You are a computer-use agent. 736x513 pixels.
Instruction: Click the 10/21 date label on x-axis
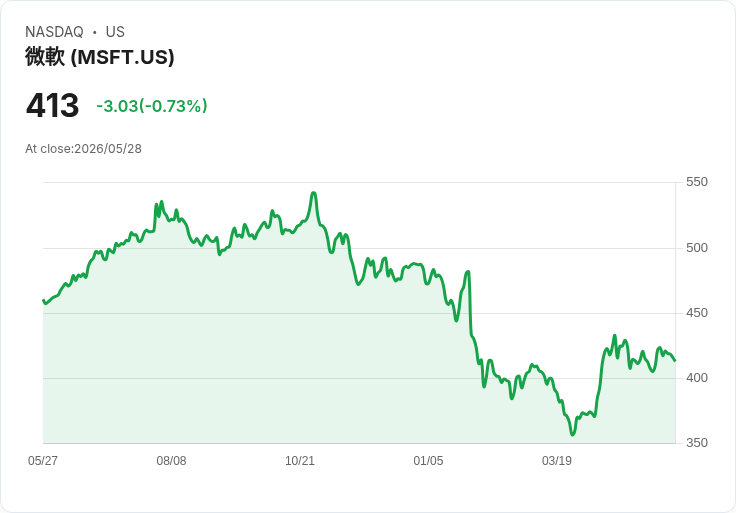click(300, 461)
